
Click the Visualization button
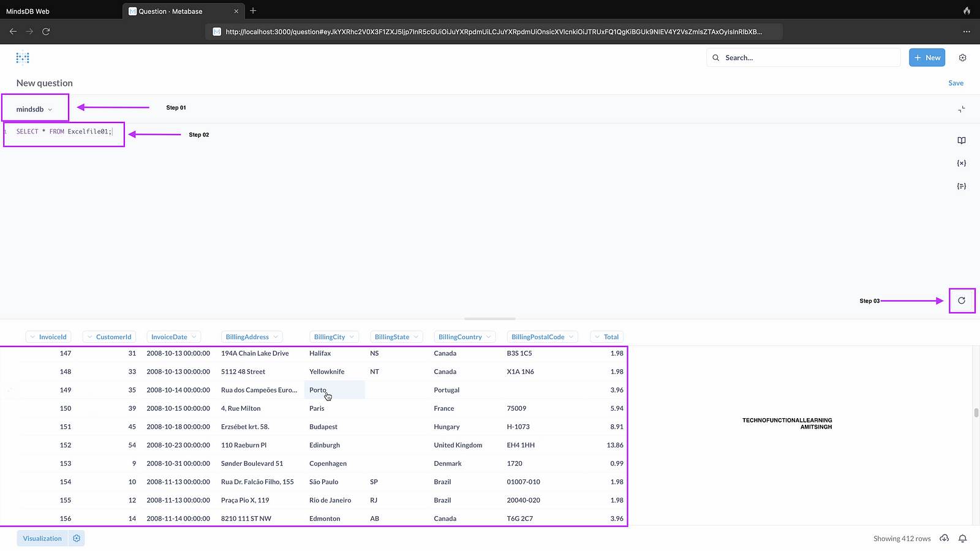click(42, 538)
